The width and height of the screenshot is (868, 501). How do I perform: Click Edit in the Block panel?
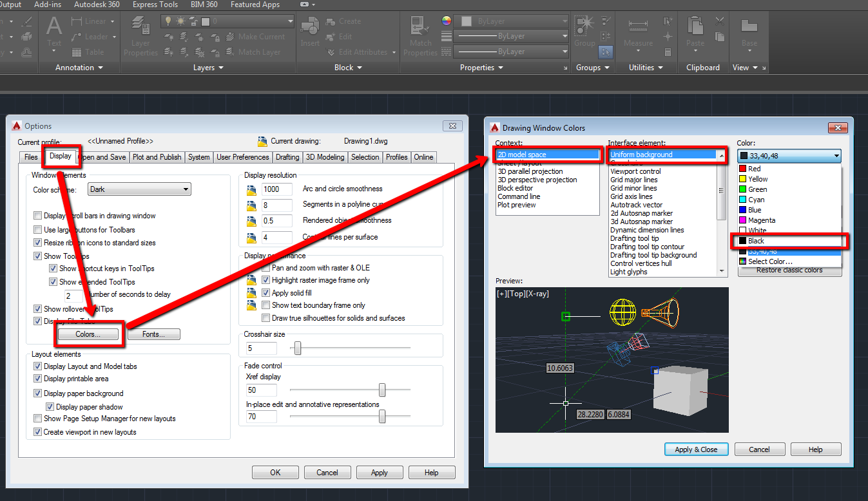pos(340,37)
